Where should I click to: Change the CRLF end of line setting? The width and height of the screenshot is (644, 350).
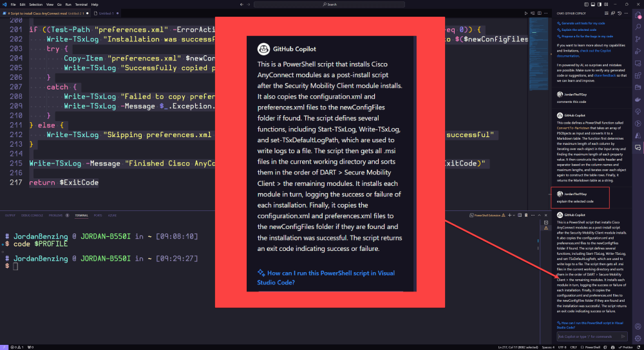pos(573,347)
